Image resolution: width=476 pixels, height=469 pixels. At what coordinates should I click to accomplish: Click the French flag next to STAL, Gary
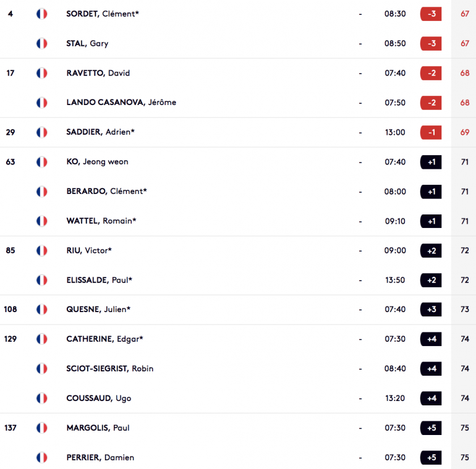tap(42, 44)
